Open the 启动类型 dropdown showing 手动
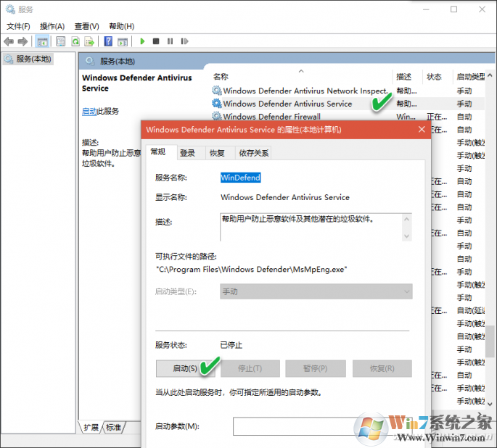The height and width of the screenshot is (448, 497). click(x=316, y=291)
